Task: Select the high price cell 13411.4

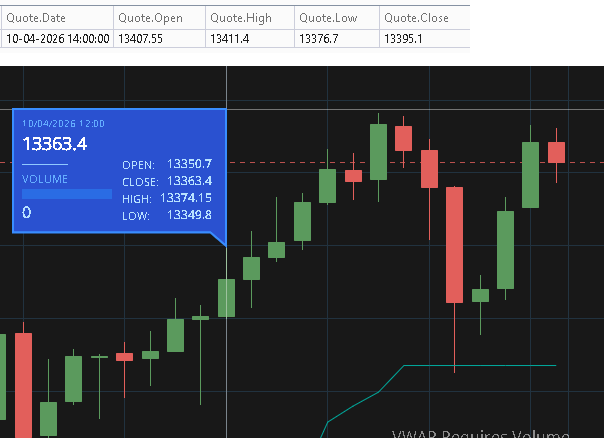Action: (x=229, y=39)
